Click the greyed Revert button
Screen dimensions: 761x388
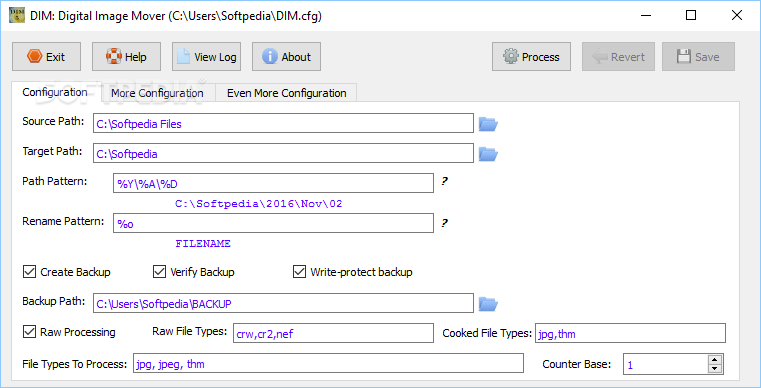[618, 57]
